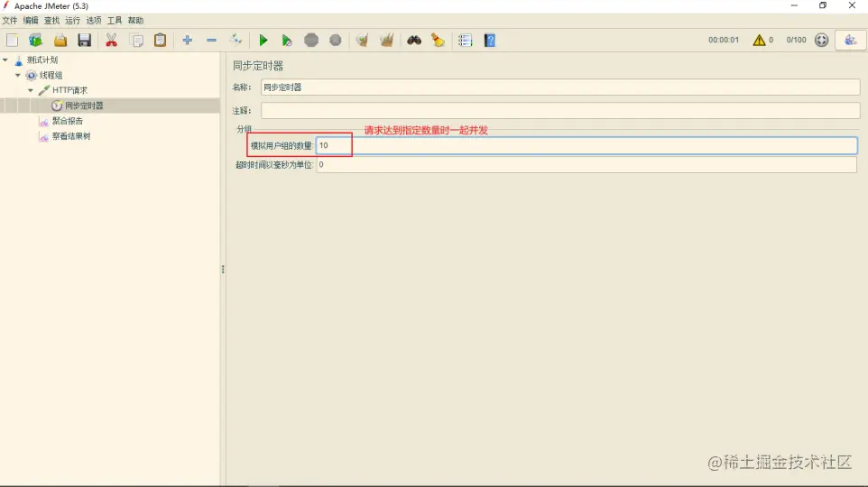This screenshot has width=868, height=487.
Task: Click the Shutdown test icon
Action: pyautogui.click(x=336, y=40)
